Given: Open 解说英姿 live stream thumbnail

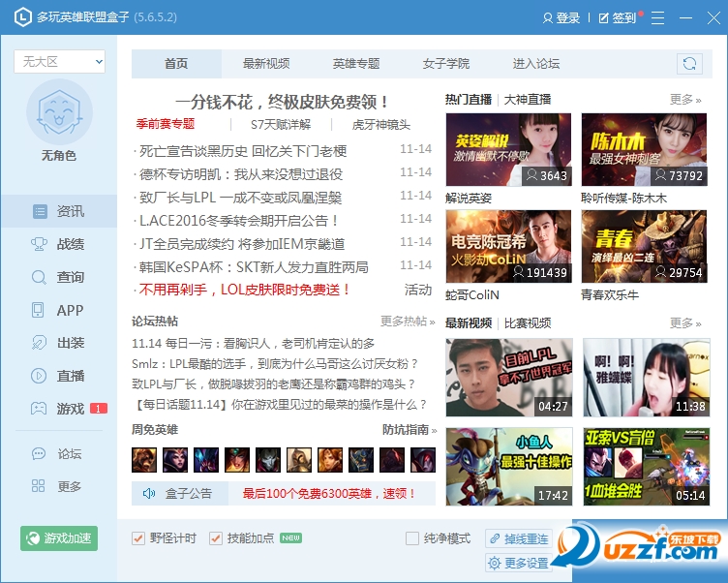Looking at the screenshot, I should [508, 149].
